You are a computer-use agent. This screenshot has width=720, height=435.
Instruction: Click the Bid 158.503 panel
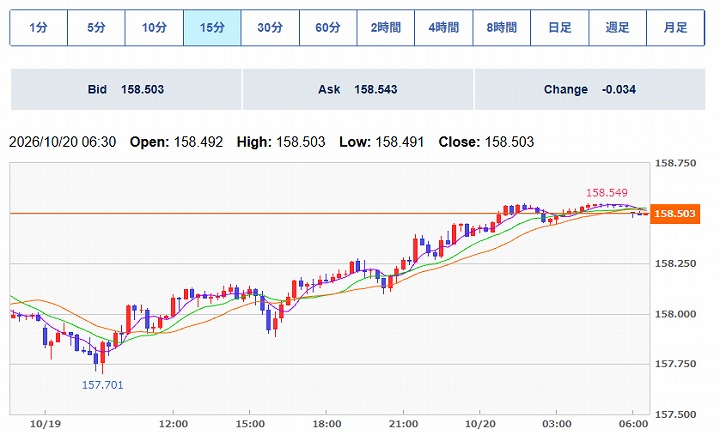[x=126, y=89]
